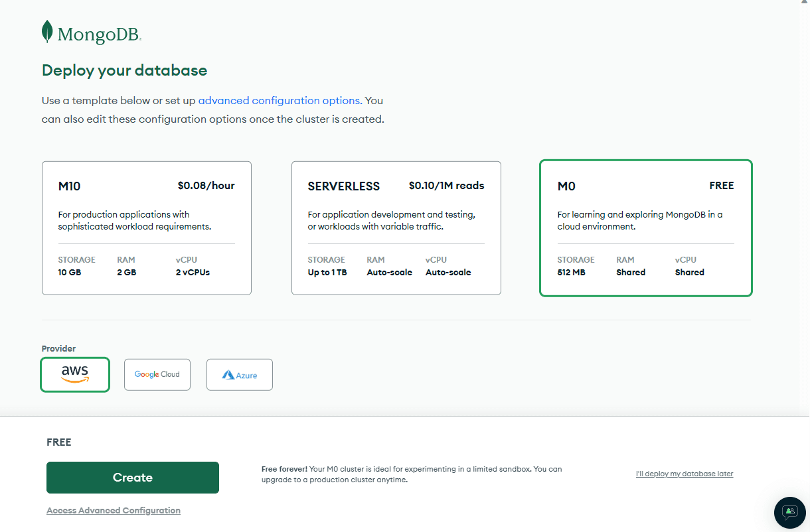Image resolution: width=810 pixels, height=532 pixels.
Task: Click I'll deploy my database later
Action: tap(685, 474)
